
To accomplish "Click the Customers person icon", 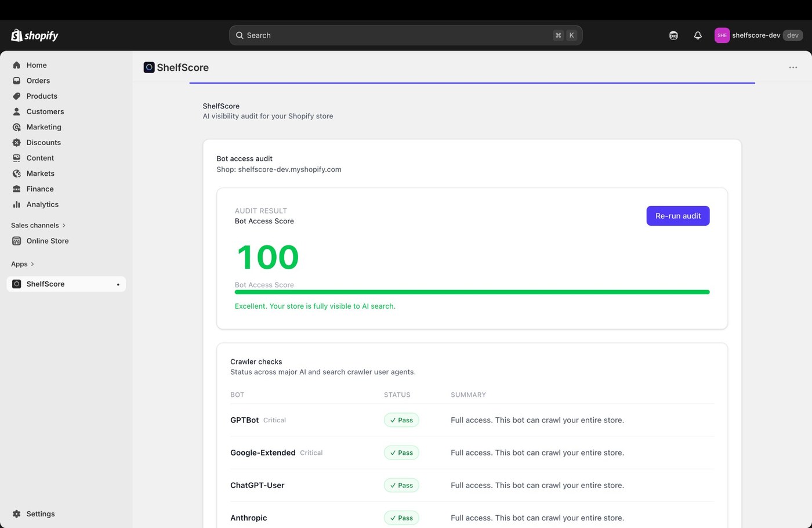I will pyautogui.click(x=17, y=111).
